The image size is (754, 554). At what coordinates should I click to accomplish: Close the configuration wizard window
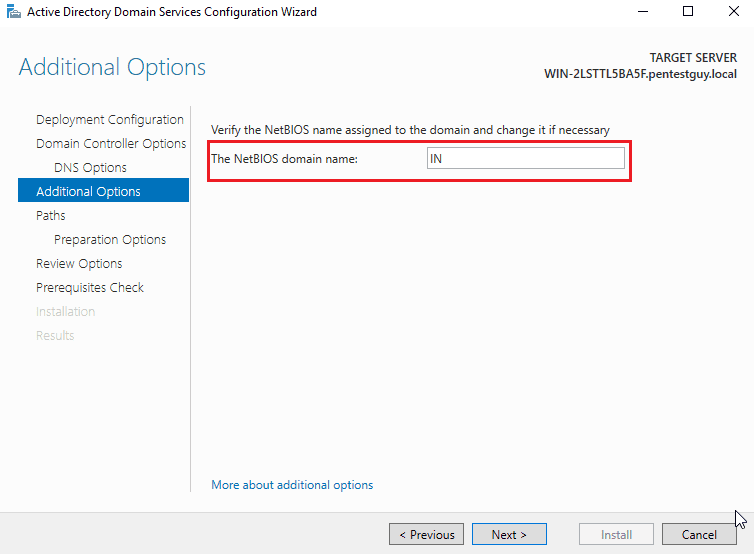[x=734, y=12]
